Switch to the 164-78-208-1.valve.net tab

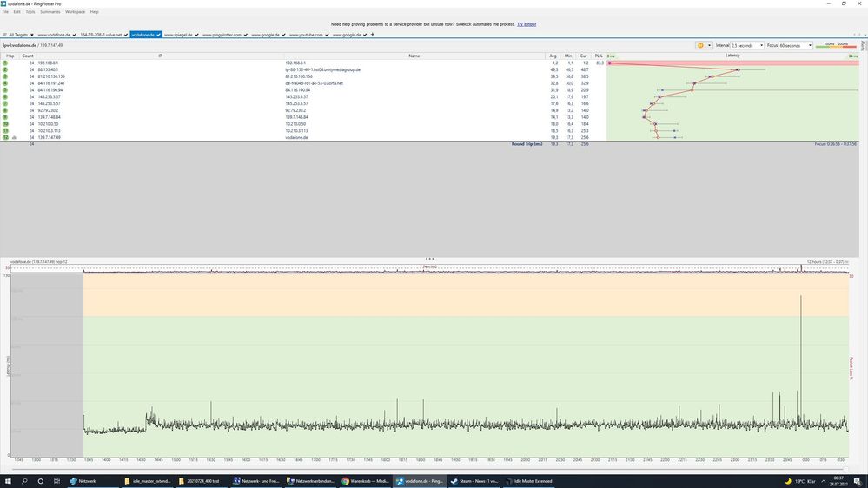click(x=101, y=35)
